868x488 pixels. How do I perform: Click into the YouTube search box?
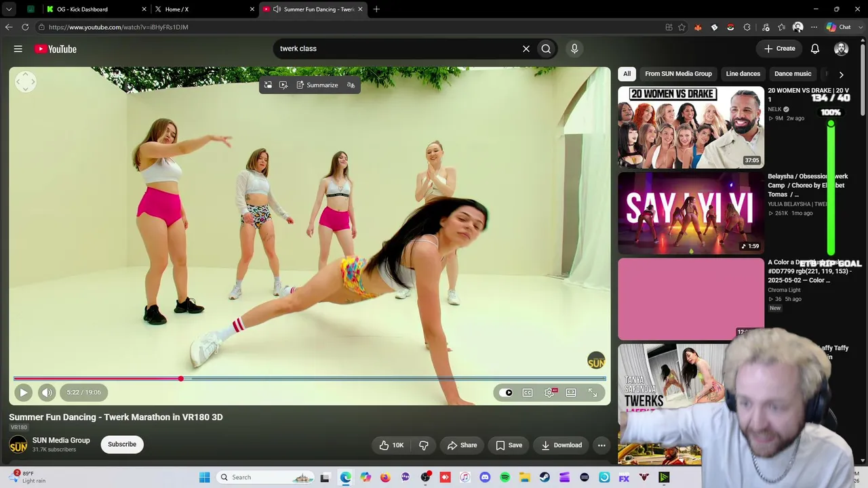point(397,49)
